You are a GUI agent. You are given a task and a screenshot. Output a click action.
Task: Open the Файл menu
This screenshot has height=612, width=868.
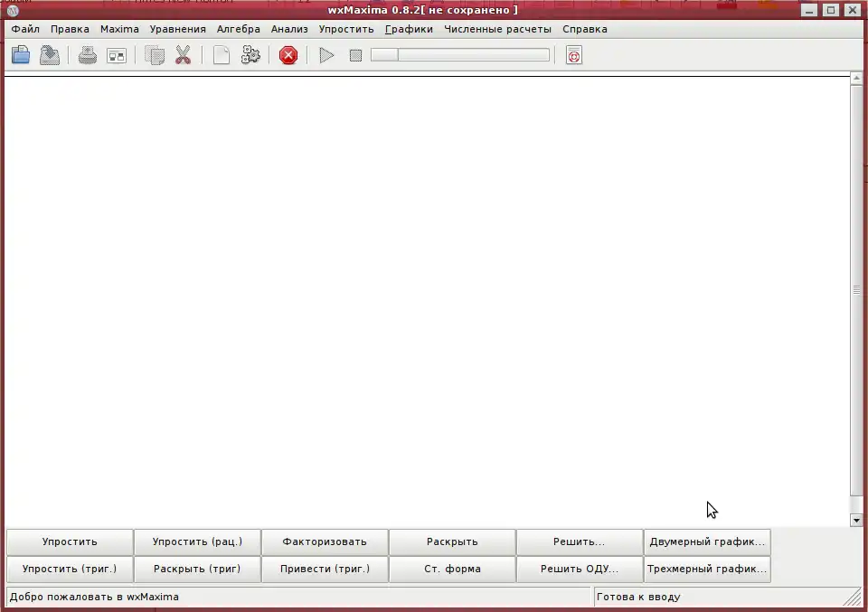pos(25,29)
